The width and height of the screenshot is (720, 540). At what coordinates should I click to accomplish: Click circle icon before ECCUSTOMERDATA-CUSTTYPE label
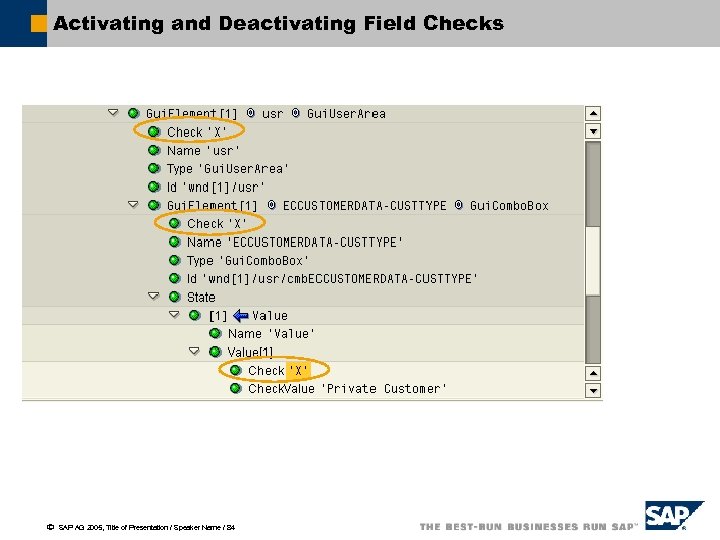pos(271,205)
